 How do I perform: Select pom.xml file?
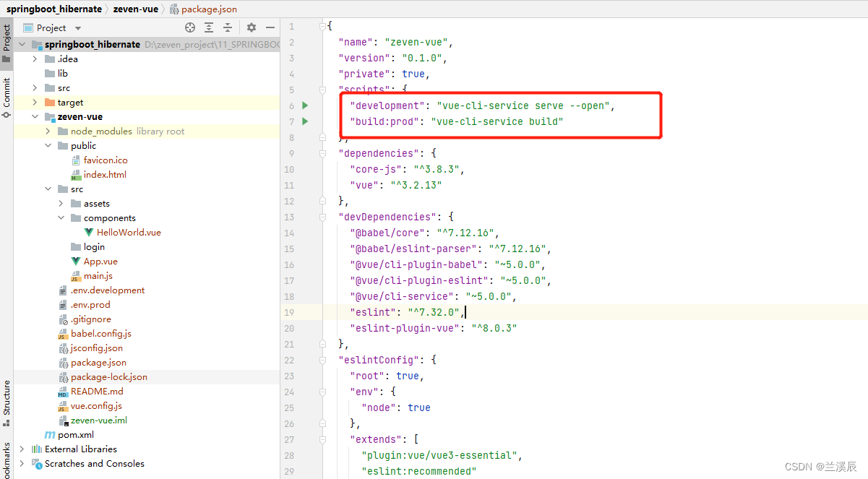69,434
